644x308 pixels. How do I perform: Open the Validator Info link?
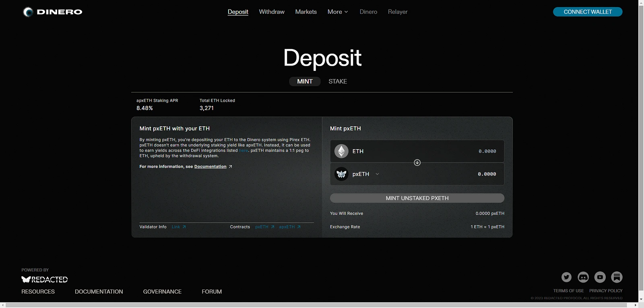click(176, 227)
